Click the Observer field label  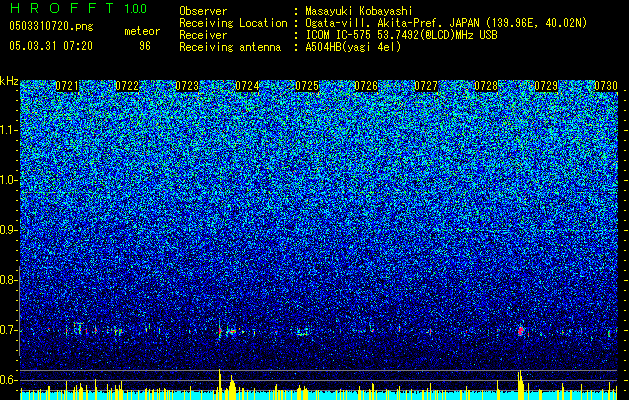point(203,11)
